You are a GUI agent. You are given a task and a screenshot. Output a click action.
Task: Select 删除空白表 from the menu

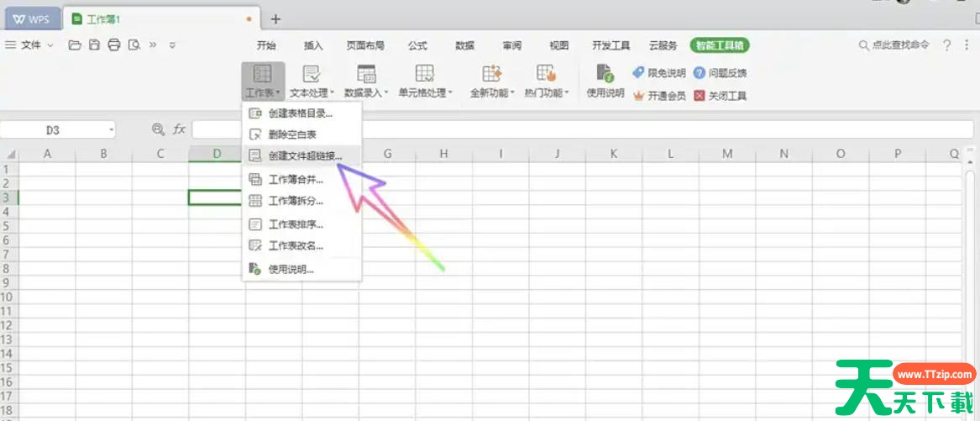(301, 134)
